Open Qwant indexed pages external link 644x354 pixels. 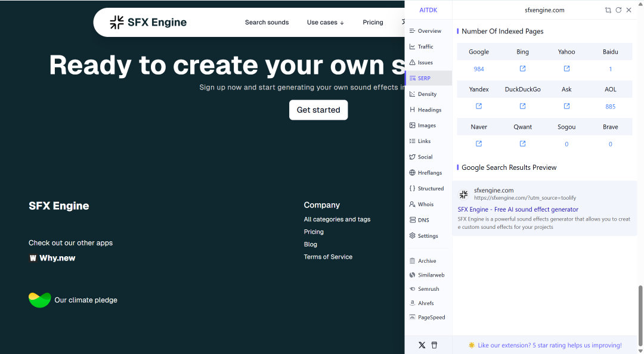[x=522, y=144]
